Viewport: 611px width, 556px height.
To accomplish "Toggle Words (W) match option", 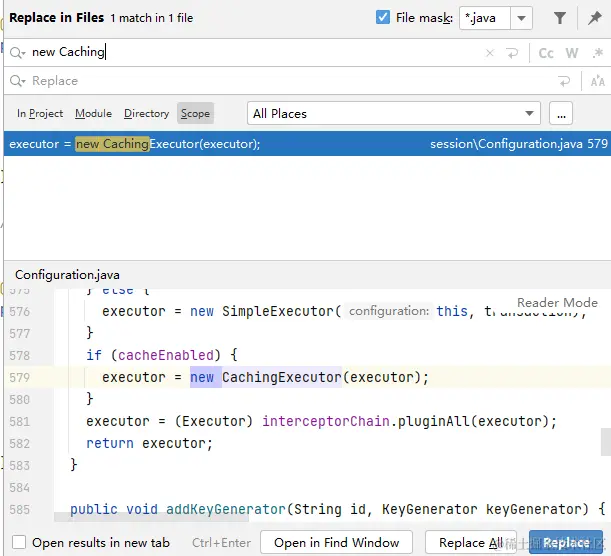I will click(x=572, y=53).
